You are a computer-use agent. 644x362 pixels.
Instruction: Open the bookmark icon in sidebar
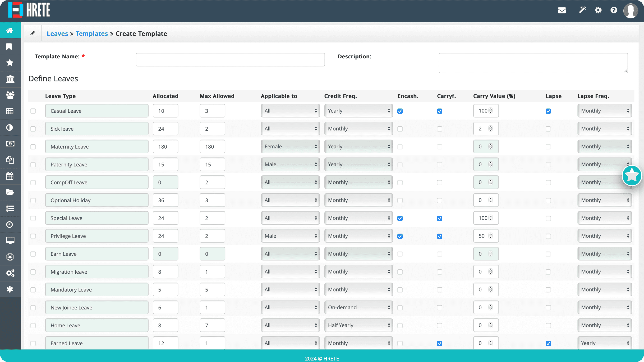click(x=9, y=47)
